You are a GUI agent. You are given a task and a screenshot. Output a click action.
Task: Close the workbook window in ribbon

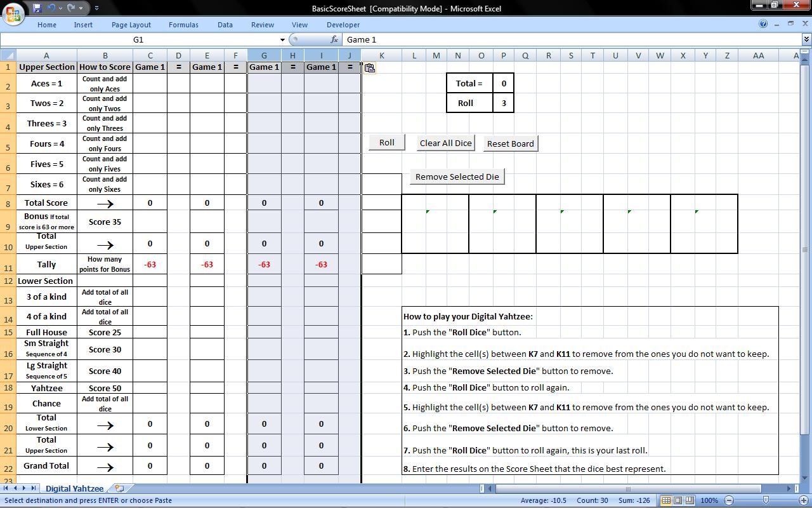click(x=804, y=24)
